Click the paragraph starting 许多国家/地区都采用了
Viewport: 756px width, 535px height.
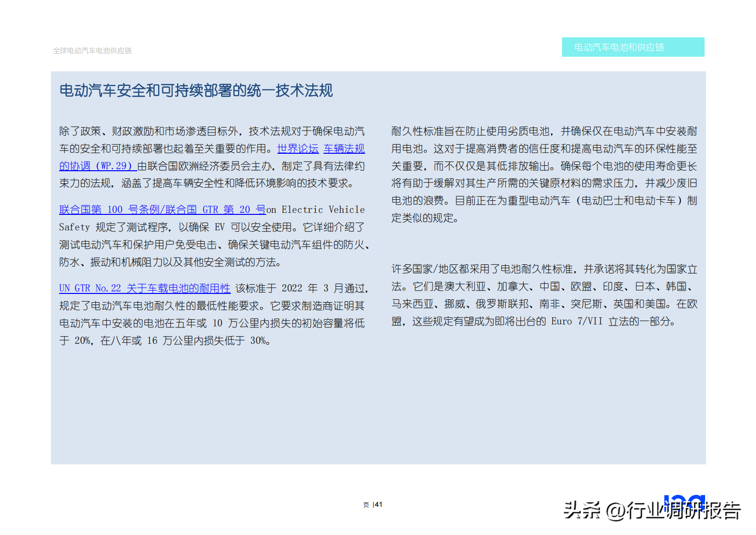[544, 295]
